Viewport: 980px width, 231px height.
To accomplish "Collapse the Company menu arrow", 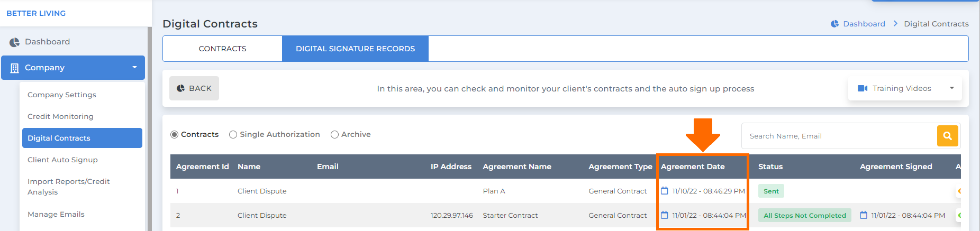I will point(134,68).
